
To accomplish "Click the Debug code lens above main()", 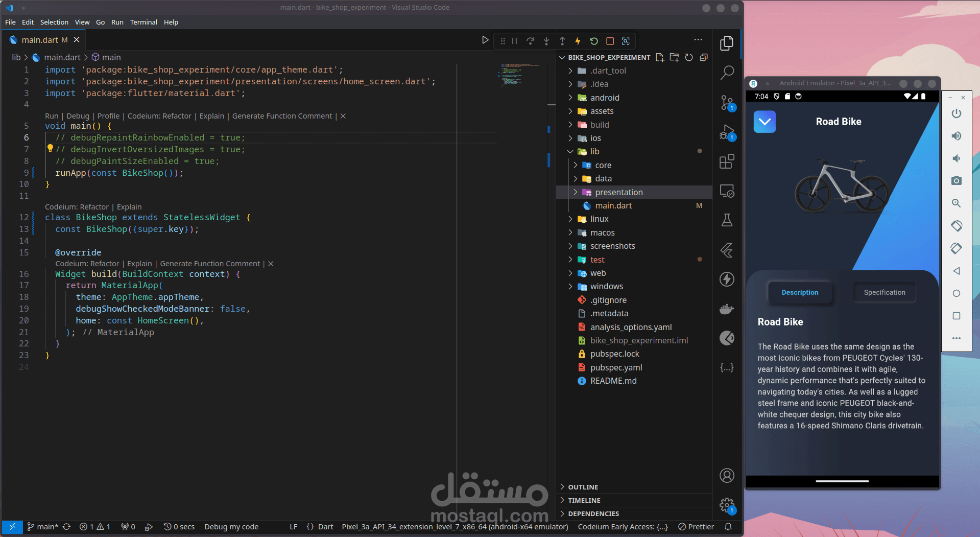I will tap(78, 116).
